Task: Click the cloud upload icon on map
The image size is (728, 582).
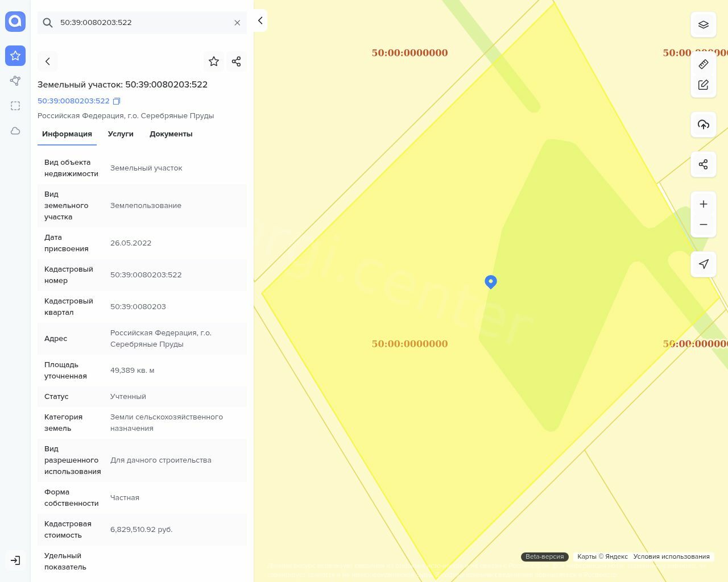Action: [x=704, y=124]
